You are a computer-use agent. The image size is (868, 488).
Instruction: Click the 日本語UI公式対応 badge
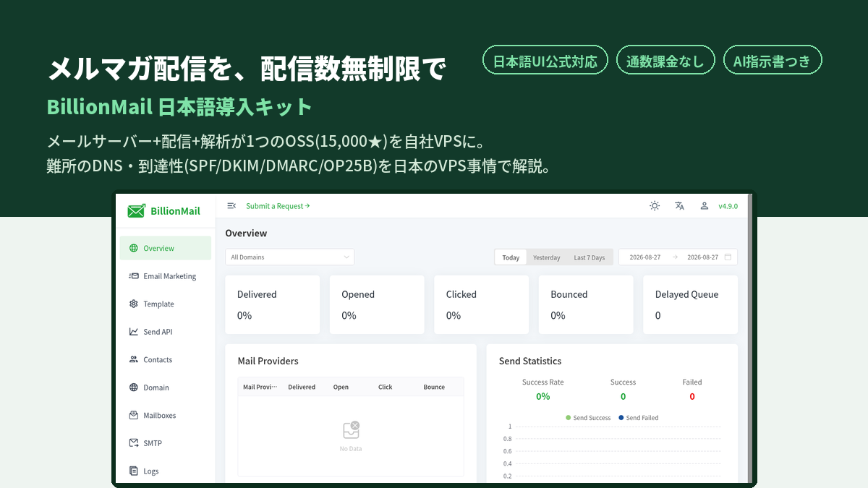pyautogui.click(x=545, y=61)
